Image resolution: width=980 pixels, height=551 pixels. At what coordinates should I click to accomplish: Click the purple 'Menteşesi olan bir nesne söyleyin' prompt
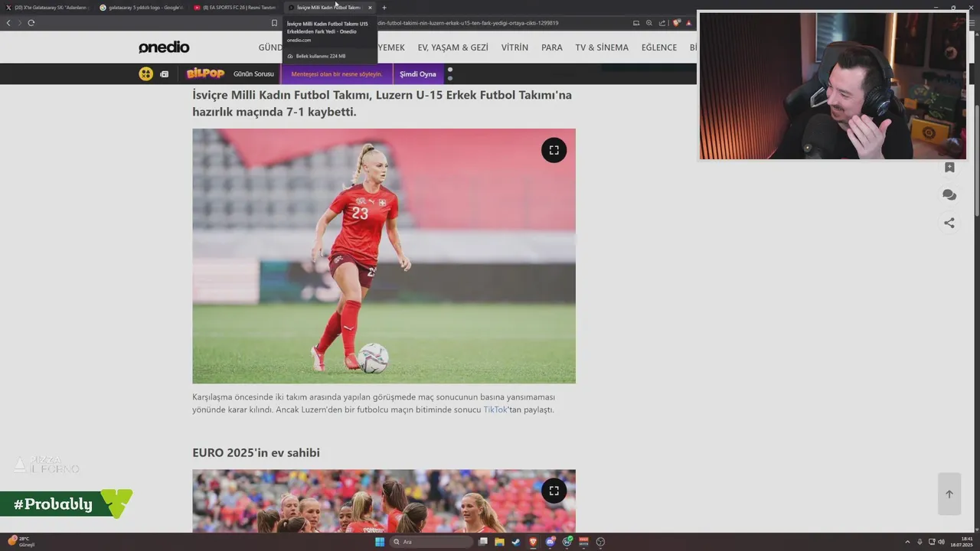(337, 74)
